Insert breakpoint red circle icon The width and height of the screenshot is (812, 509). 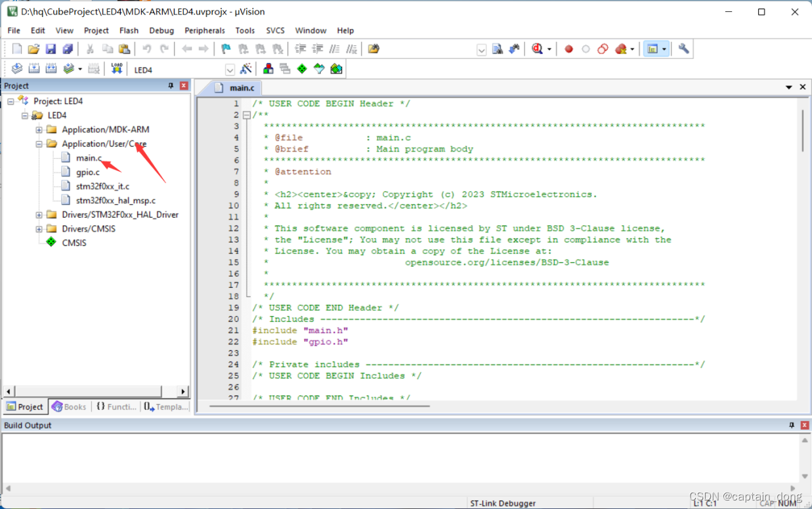pos(569,49)
